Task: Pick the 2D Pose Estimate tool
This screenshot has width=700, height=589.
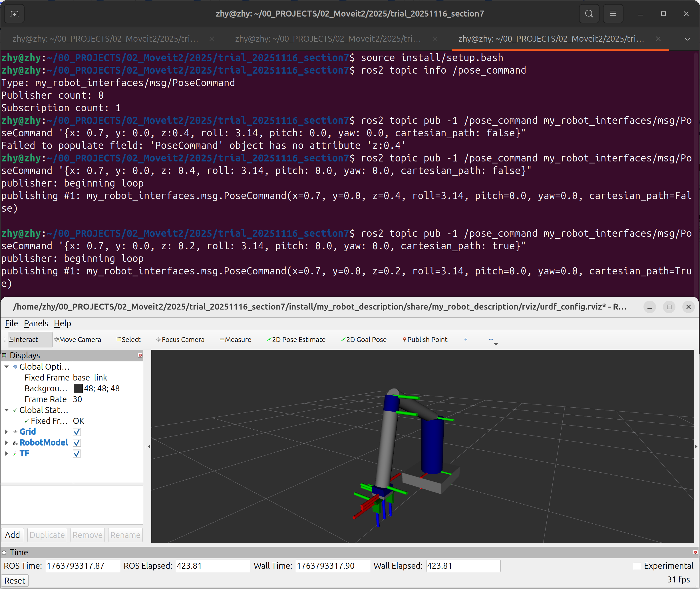Action: click(296, 340)
